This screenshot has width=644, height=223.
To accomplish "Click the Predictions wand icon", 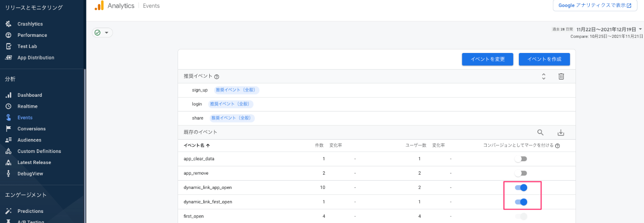I will tap(8, 211).
